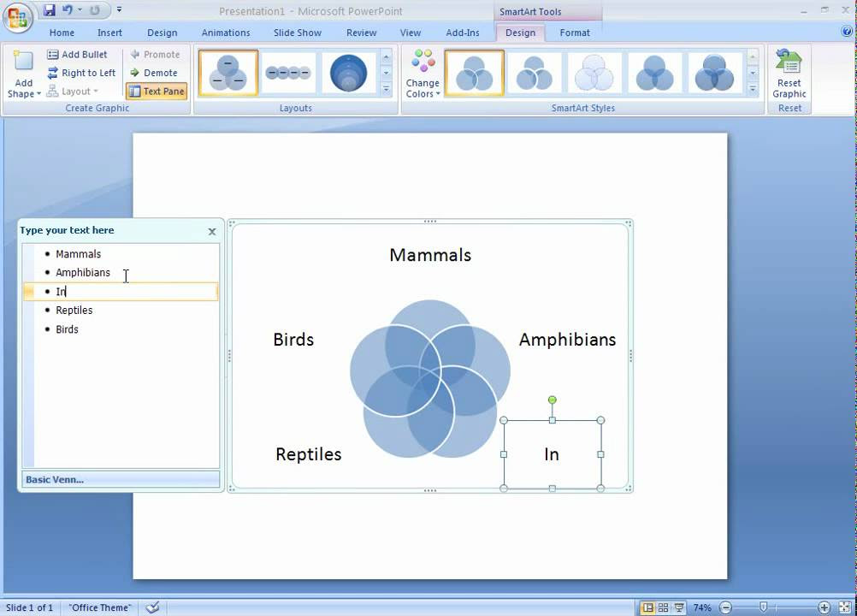
Task: Open Customize Quick Access Toolbar dropdown
Action: pos(119,9)
